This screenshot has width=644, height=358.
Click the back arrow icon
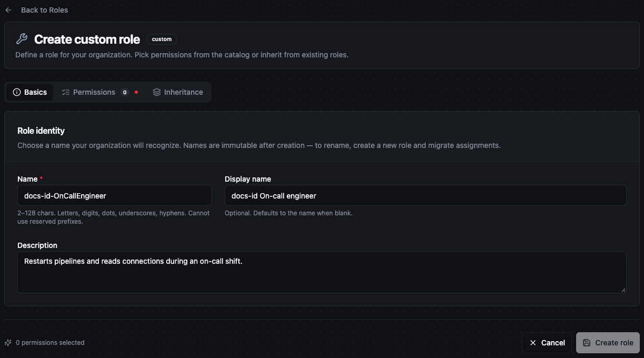8,10
